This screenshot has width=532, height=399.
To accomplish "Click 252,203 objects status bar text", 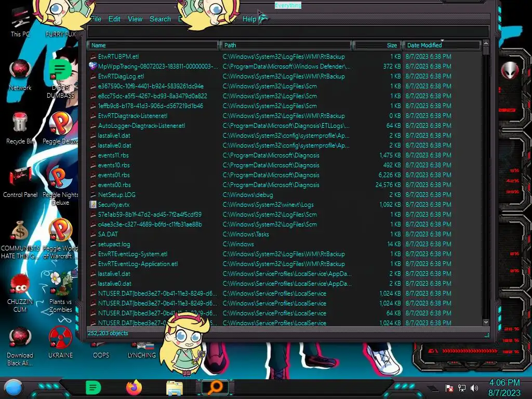I will click(108, 333).
